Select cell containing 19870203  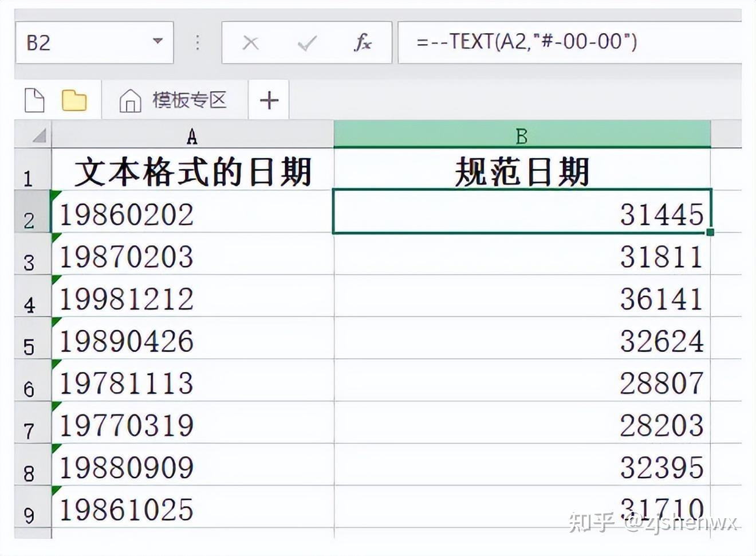pyautogui.click(x=192, y=254)
